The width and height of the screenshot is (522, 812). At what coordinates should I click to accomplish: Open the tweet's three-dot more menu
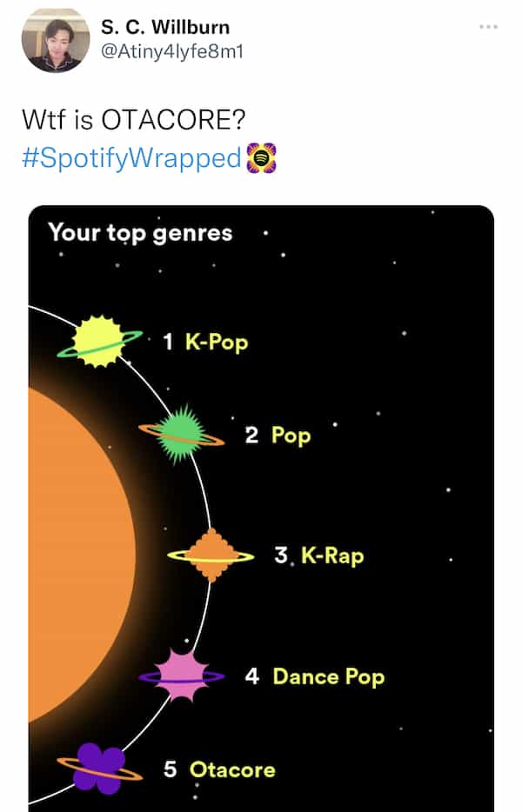tap(488, 27)
